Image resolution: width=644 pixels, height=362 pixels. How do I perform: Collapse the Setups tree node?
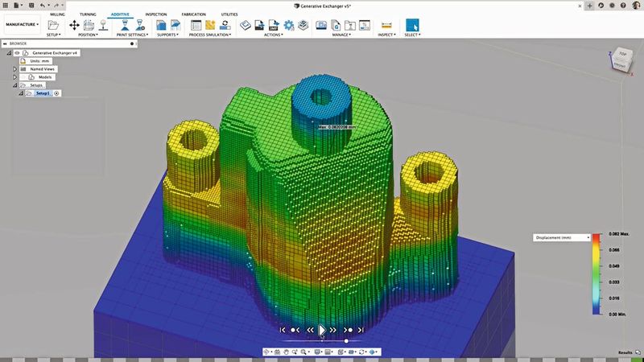pyautogui.click(x=14, y=85)
